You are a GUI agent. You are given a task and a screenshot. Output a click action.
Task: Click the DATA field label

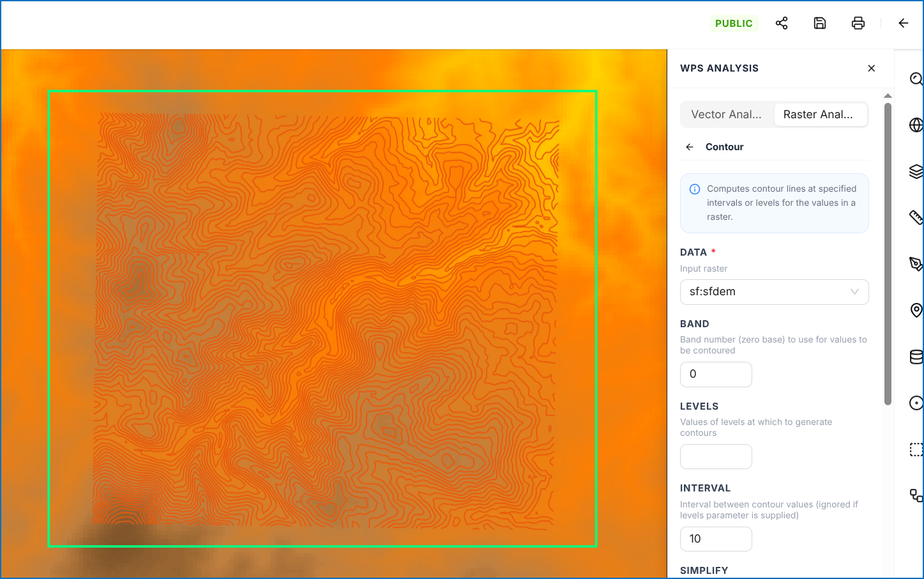coord(693,252)
